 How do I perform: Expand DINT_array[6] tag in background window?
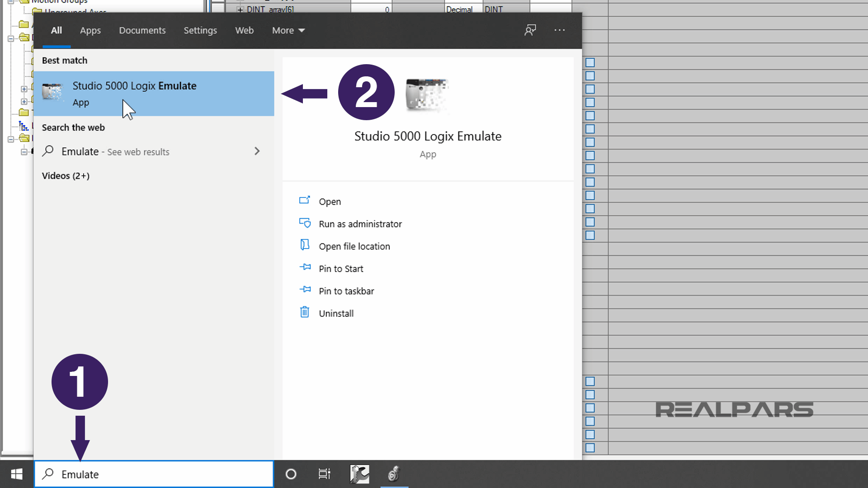tap(240, 9)
